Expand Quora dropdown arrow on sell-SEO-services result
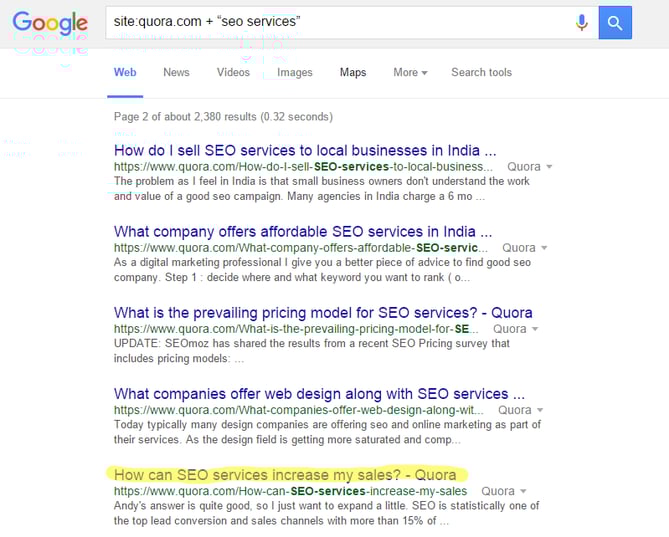Image resolution: width=669 pixels, height=537 pixels. (550, 167)
